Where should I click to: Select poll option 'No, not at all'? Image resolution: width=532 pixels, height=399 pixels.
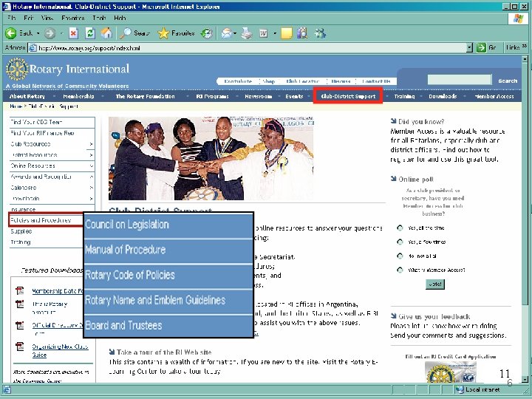(400, 256)
